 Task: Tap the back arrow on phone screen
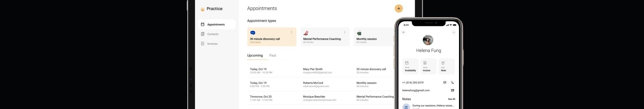coord(404,32)
